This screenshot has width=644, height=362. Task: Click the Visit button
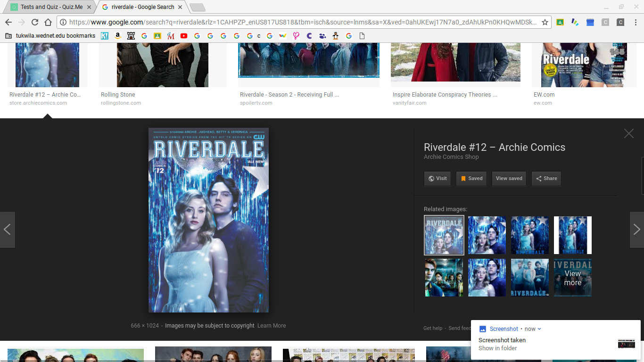(x=438, y=179)
